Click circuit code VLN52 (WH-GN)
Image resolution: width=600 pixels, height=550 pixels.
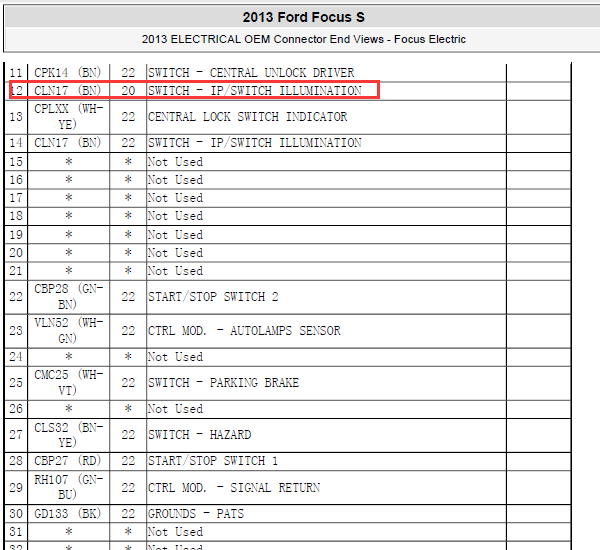(x=68, y=330)
